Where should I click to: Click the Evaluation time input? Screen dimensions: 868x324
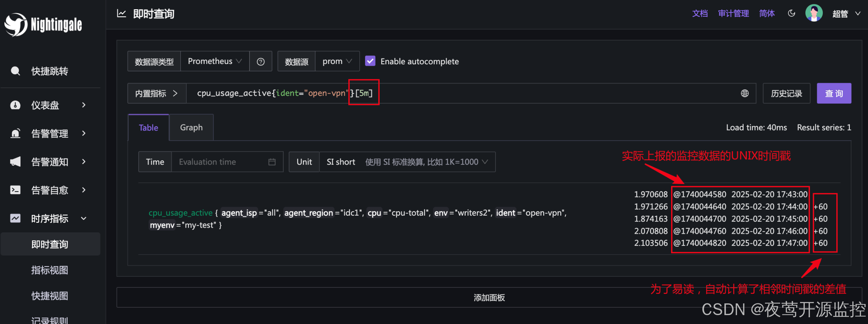click(x=227, y=162)
